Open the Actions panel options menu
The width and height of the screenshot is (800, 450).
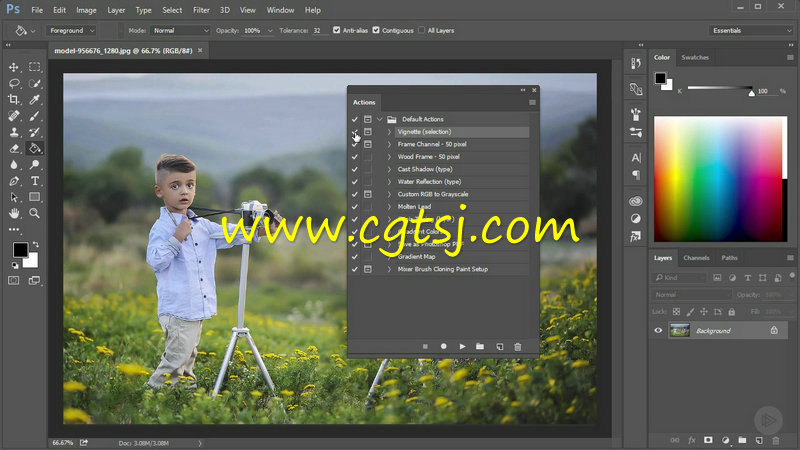[x=532, y=103]
